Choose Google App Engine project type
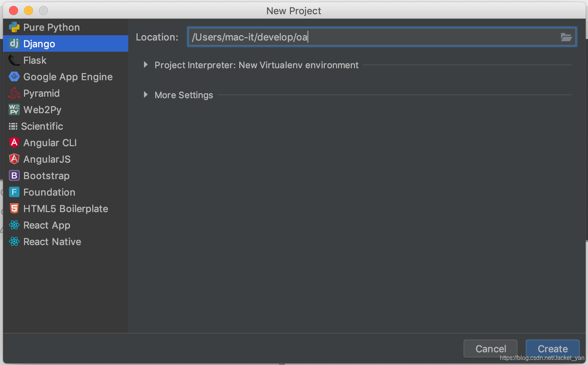588x365 pixels. click(68, 77)
